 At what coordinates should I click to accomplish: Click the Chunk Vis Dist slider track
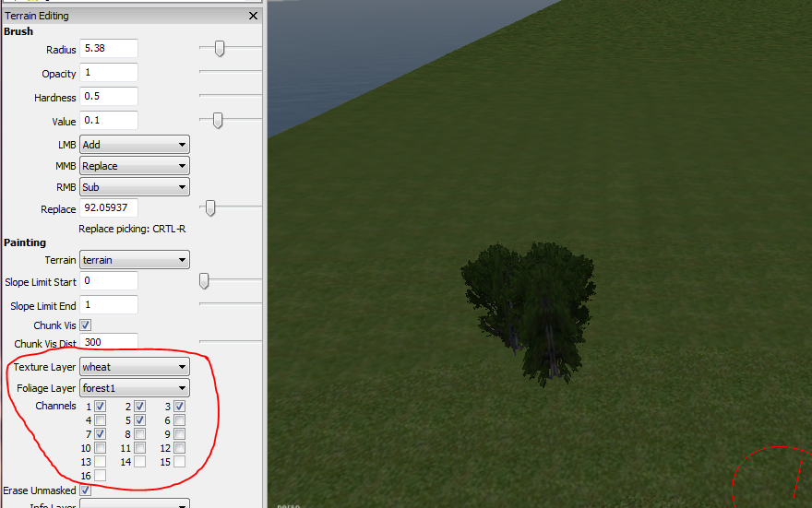tap(231, 341)
